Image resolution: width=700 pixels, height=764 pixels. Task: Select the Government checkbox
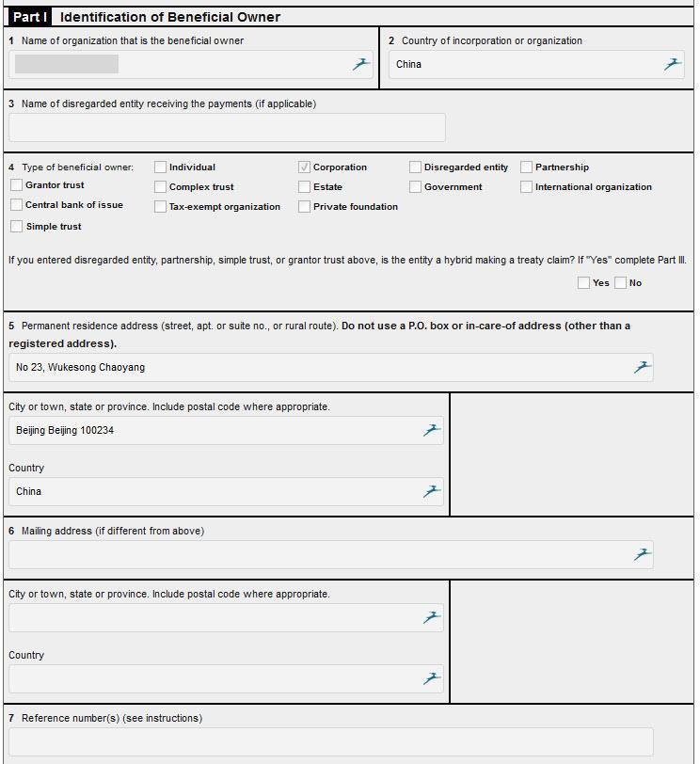tap(416, 186)
